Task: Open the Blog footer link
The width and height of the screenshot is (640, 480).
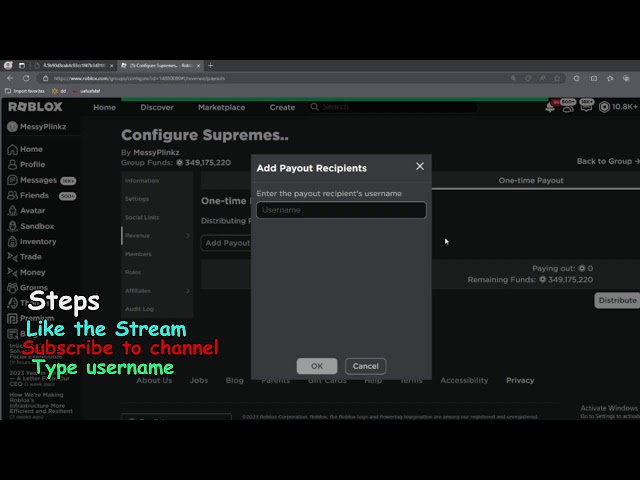Action: click(235, 380)
